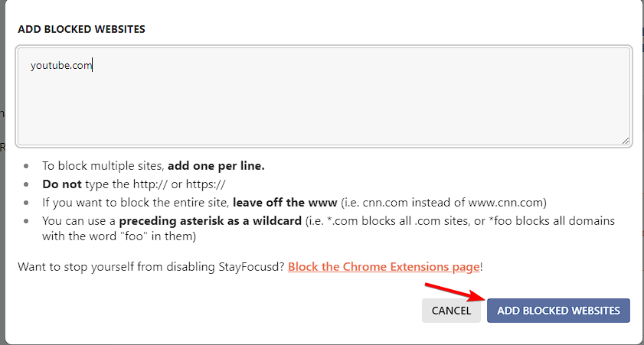The image size is (644, 345).
Task: Click the bullet before "To block multiple sites"
Action: pos(27,166)
